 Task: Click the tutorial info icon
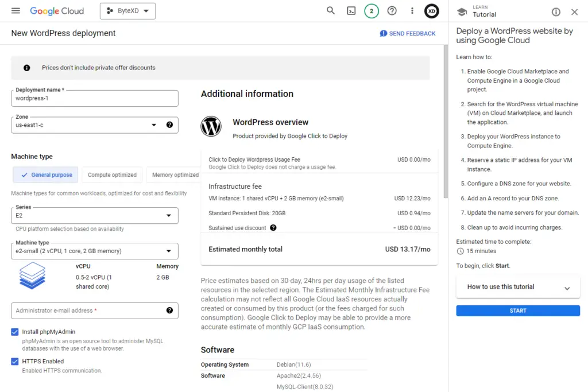[x=556, y=12]
